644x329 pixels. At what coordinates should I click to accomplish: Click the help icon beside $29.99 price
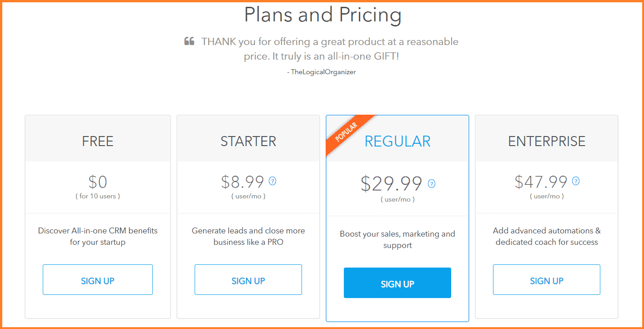(x=432, y=184)
